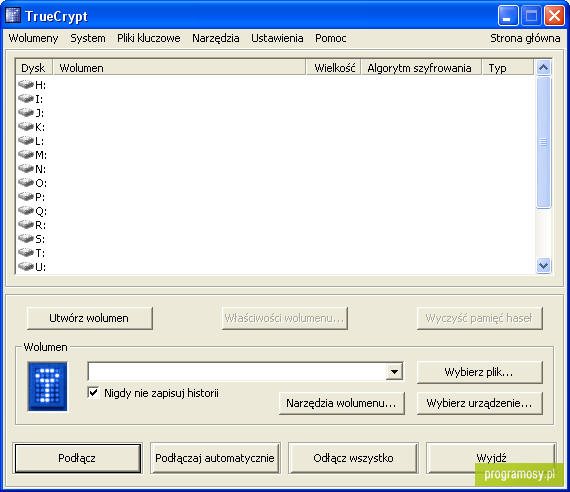Sort by the Dysk column header

34,68
